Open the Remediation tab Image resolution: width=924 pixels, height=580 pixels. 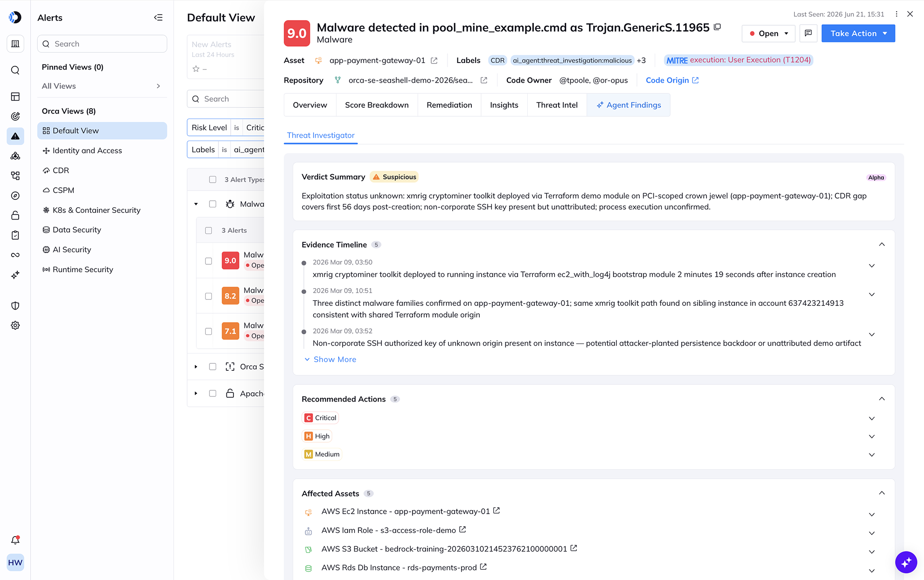click(x=449, y=105)
